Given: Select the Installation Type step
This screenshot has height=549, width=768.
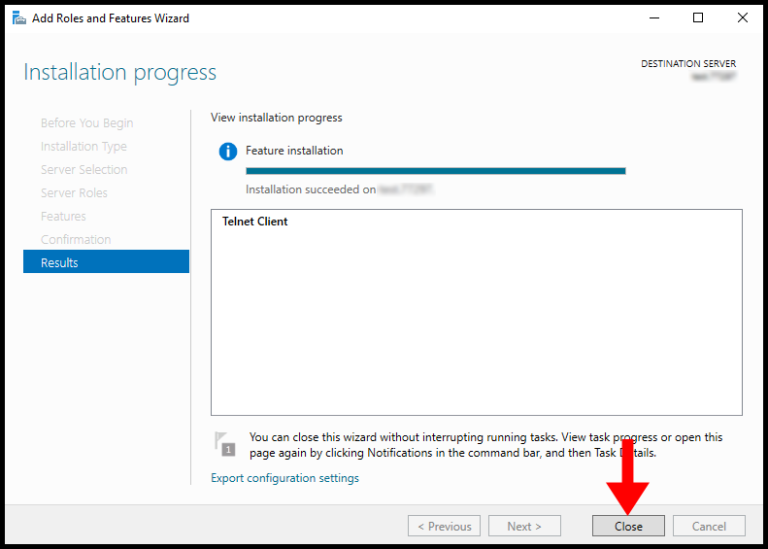Looking at the screenshot, I should click(x=84, y=146).
